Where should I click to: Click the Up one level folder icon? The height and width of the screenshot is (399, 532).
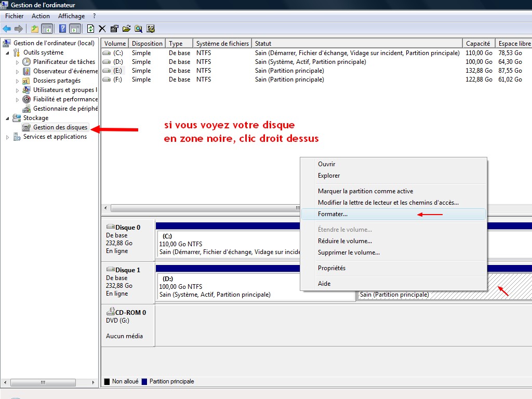pyautogui.click(x=35, y=29)
